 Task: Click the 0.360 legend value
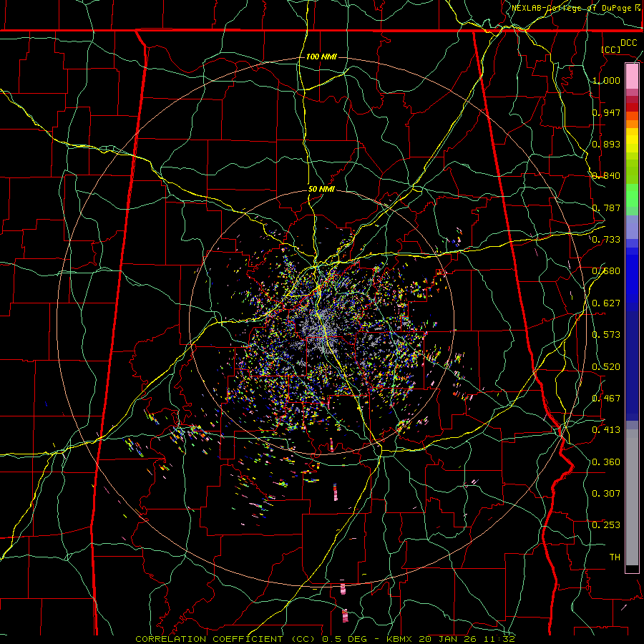pos(606,462)
